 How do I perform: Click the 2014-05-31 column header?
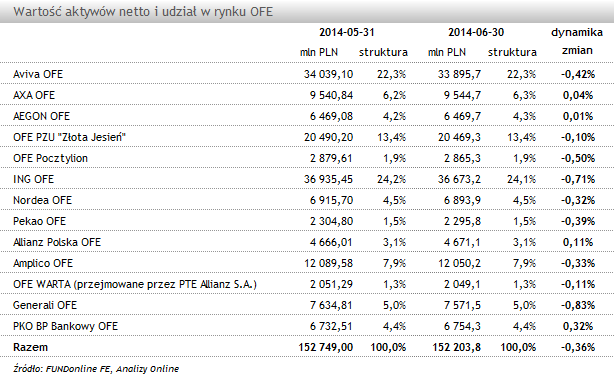(x=347, y=32)
